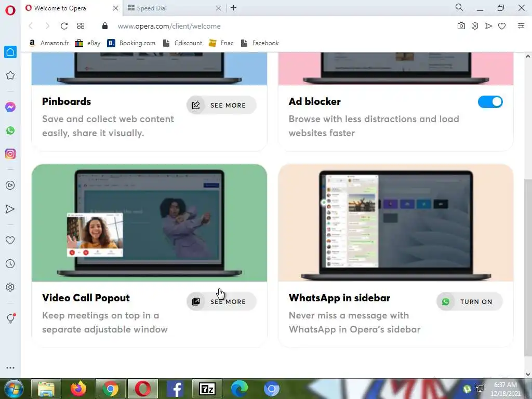Search tabs with the magnifier icon
Viewport: 532px width, 399px height.
click(x=459, y=7)
